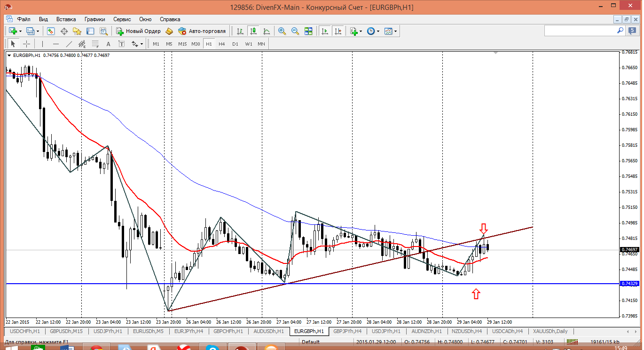This screenshot has width=644, height=350.
Task: Show the Market Watch window
Action: [51, 31]
